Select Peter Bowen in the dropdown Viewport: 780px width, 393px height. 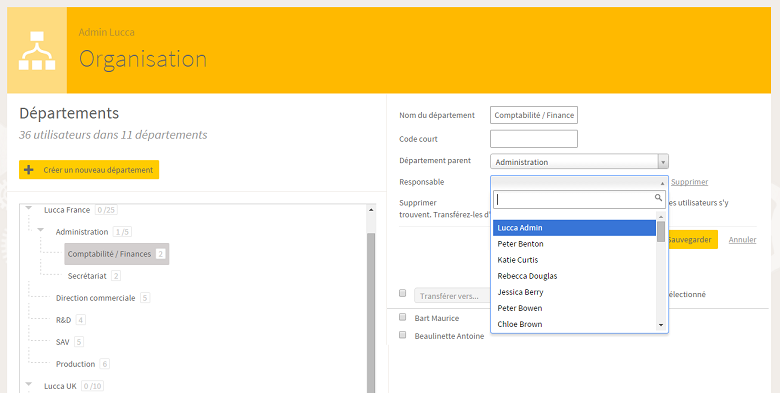(574, 308)
